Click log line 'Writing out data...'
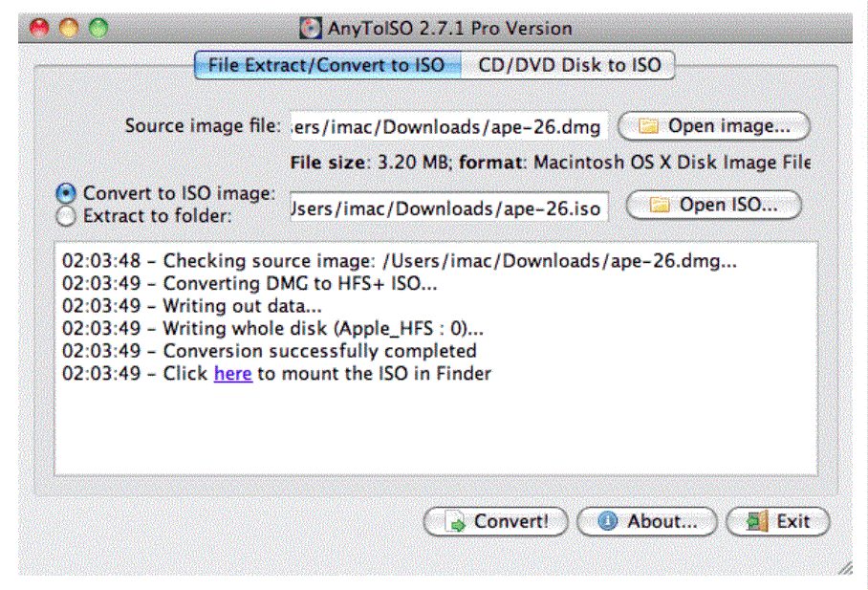 tap(191, 306)
